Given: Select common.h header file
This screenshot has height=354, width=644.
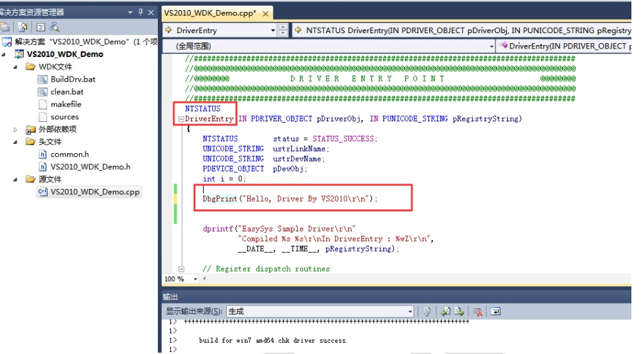Looking at the screenshot, I should pyautogui.click(x=70, y=154).
